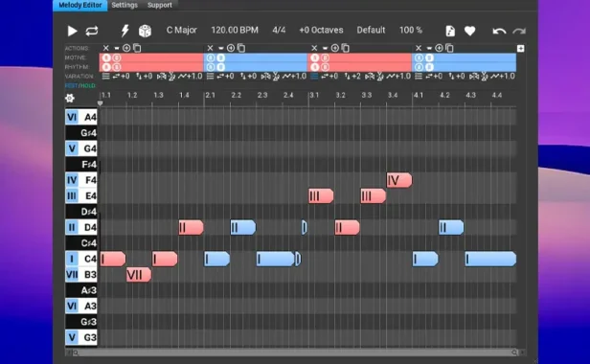Open the +0 Octaves dropdown
Image resolution: width=590 pixels, height=364 pixels.
click(x=321, y=30)
